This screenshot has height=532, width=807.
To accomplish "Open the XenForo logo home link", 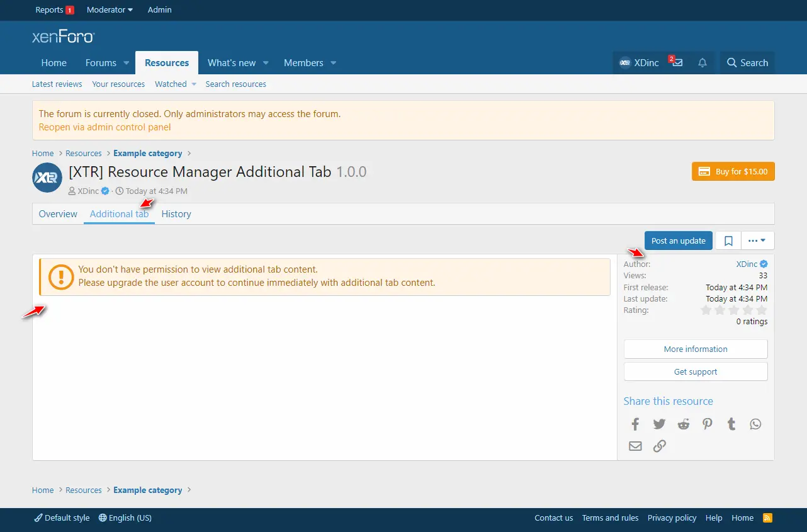I will (63, 37).
